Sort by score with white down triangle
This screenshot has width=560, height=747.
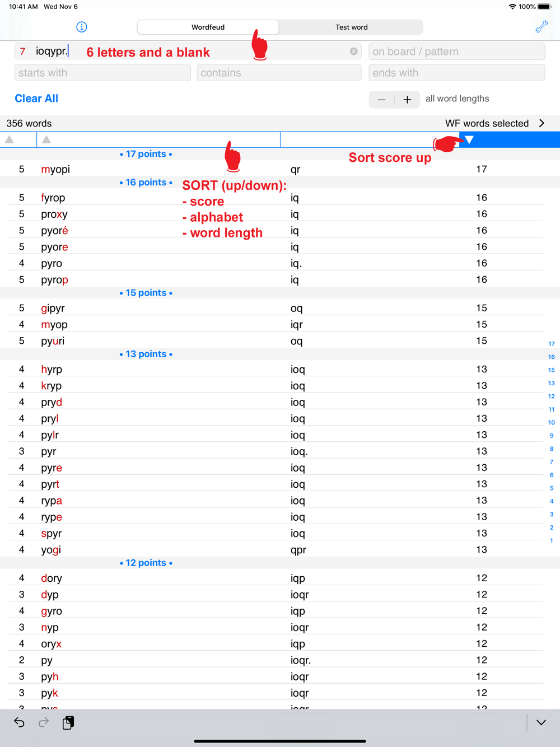[x=469, y=139]
